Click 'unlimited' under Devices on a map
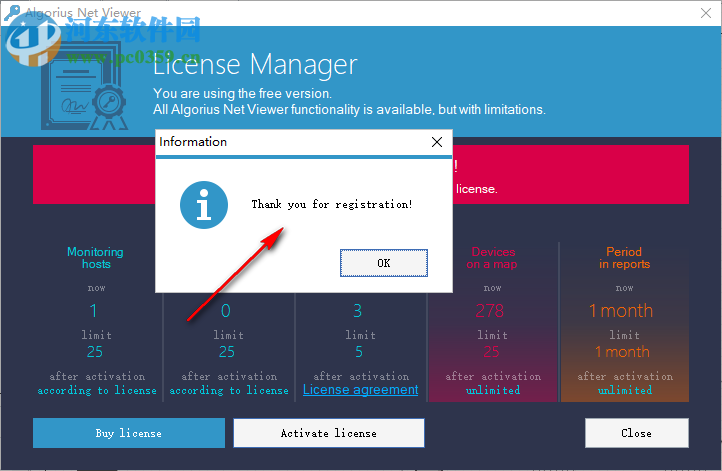722x471 pixels. [493, 390]
